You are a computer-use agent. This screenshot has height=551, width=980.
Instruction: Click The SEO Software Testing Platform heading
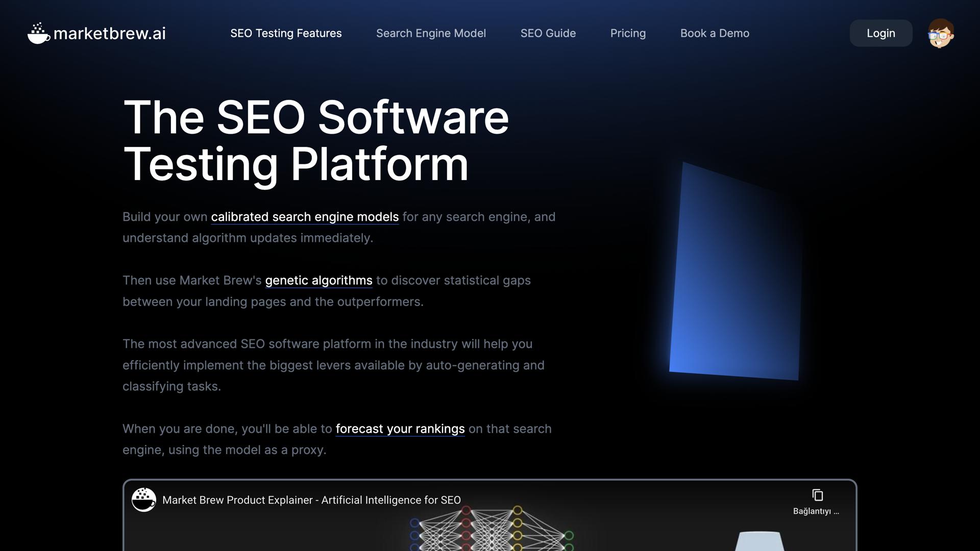(315, 140)
